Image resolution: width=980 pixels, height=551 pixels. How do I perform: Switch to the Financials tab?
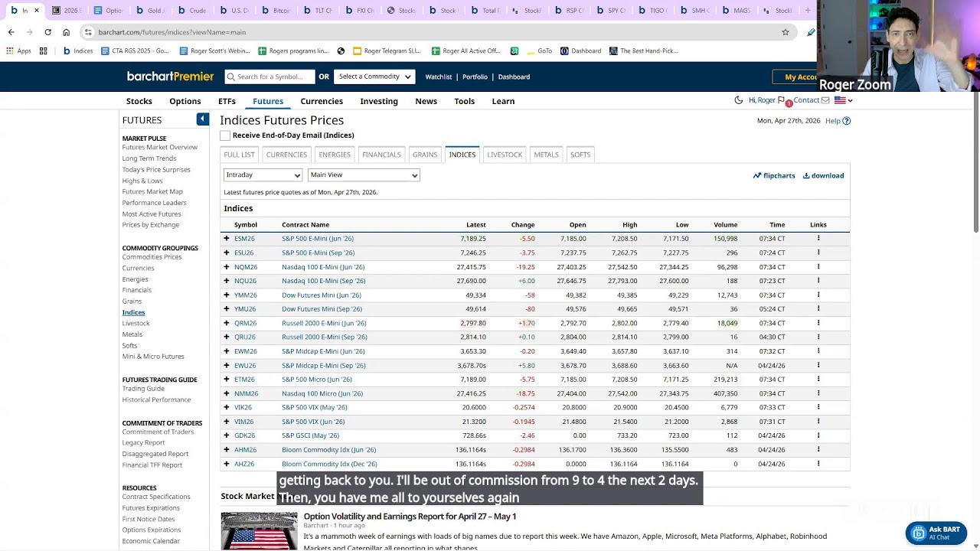pyautogui.click(x=381, y=155)
